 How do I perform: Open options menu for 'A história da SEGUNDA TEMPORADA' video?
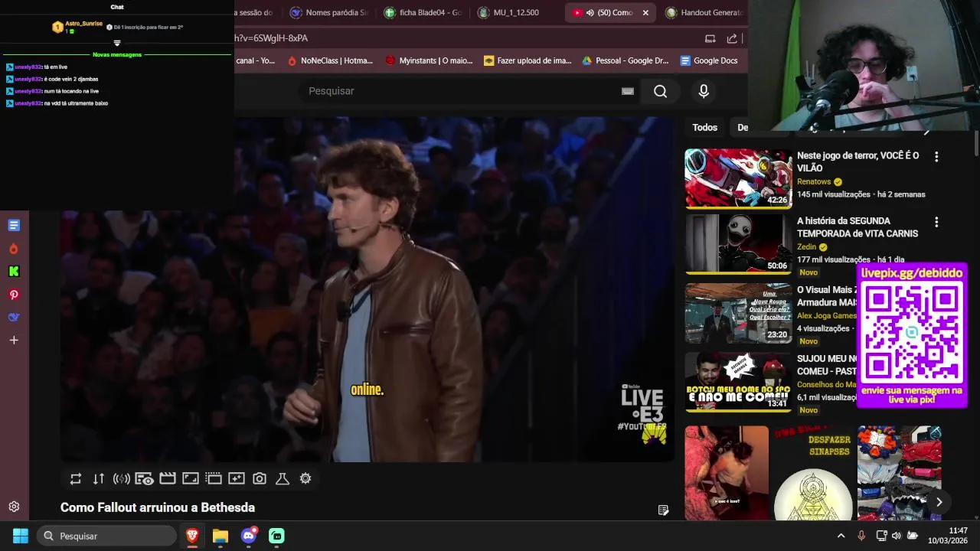coord(936,222)
